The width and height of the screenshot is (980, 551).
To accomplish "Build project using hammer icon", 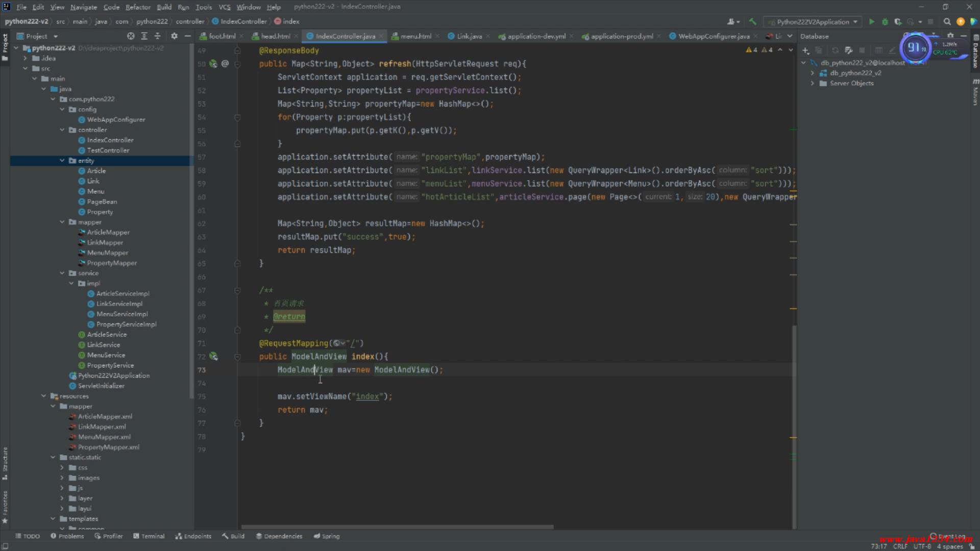I will (752, 22).
